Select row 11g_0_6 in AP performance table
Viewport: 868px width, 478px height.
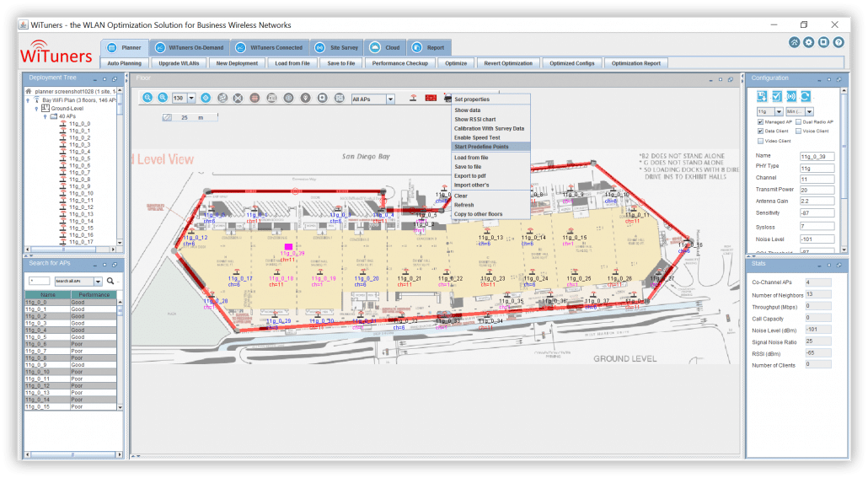coord(70,344)
